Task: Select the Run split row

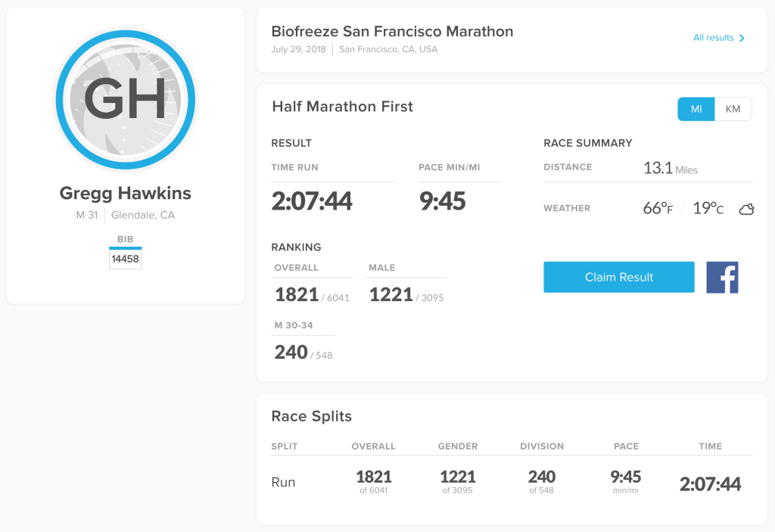Action: [284, 482]
